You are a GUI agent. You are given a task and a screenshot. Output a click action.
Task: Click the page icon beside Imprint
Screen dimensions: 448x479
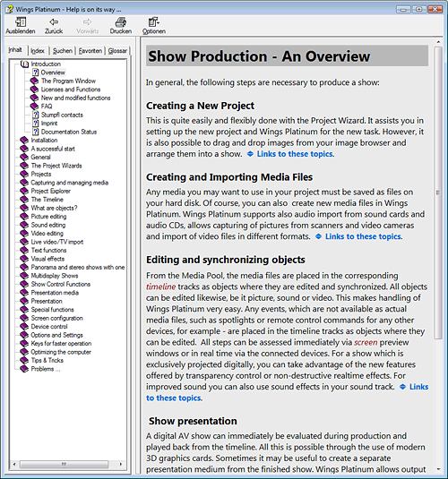click(36, 124)
